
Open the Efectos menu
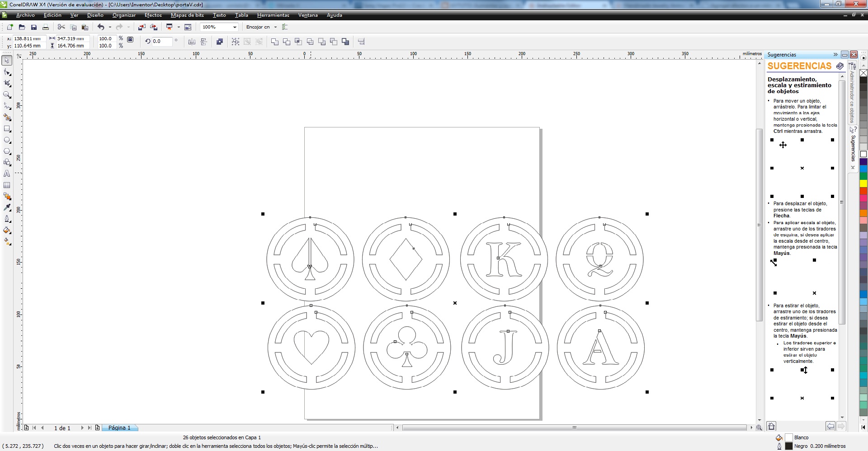click(x=153, y=15)
